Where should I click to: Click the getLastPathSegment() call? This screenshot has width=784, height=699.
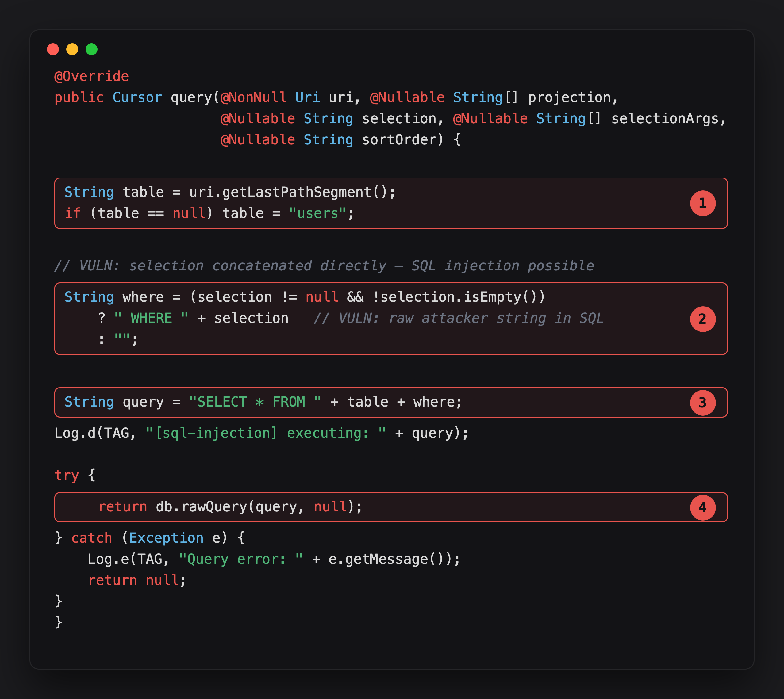coord(305,192)
